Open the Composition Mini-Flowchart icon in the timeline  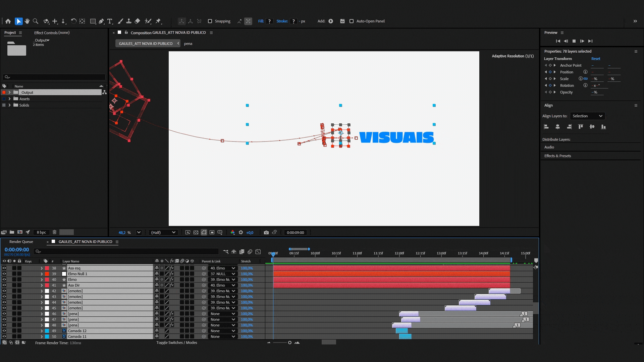coord(226,252)
